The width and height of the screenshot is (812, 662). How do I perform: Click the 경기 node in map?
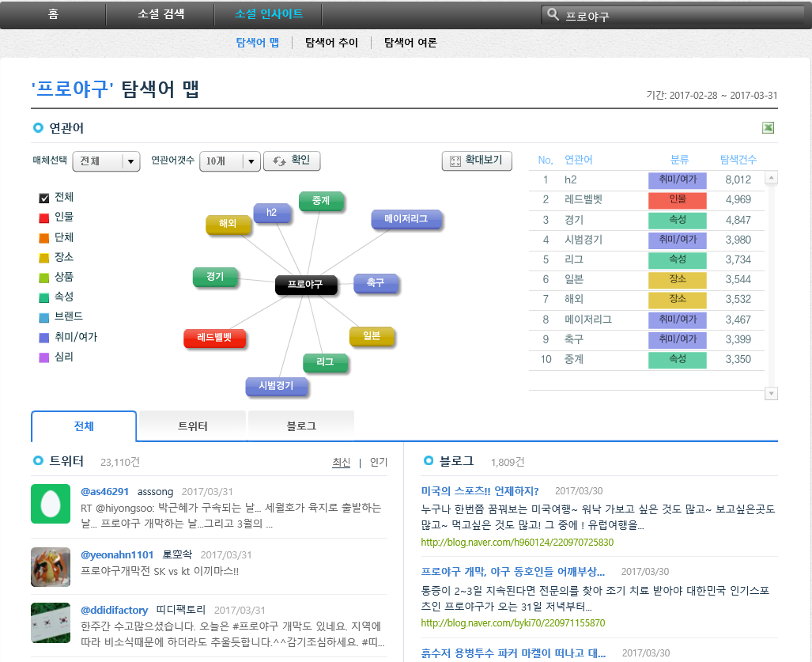pos(215,277)
